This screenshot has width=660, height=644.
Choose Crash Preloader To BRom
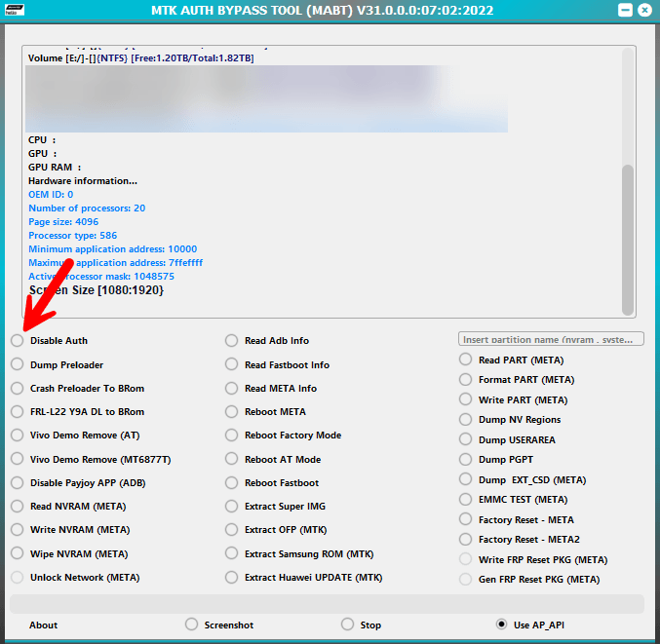click(x=18, y=388)
